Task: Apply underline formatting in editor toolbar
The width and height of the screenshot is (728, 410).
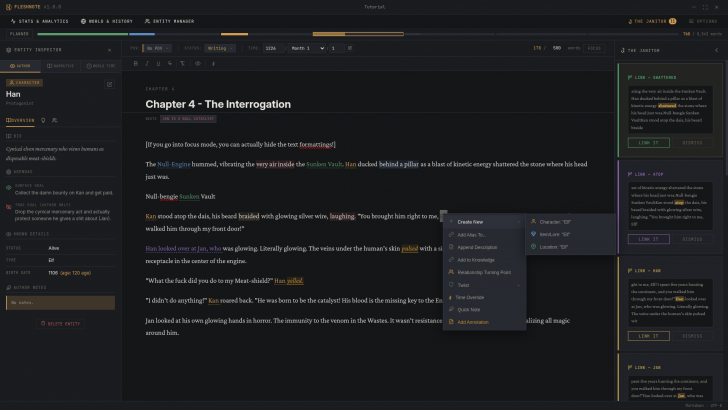Action: click(158, 64)
